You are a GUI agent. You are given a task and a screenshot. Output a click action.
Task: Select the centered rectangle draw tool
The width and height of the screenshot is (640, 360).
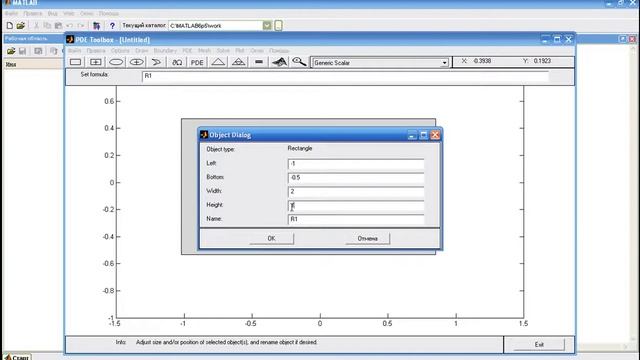pos(96,62)
